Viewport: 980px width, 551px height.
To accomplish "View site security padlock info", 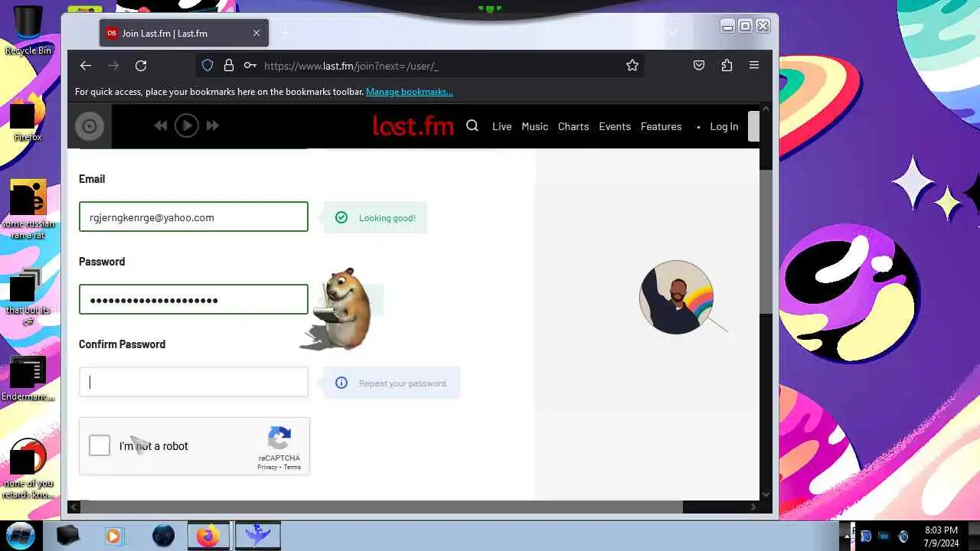I will point(228,66).
